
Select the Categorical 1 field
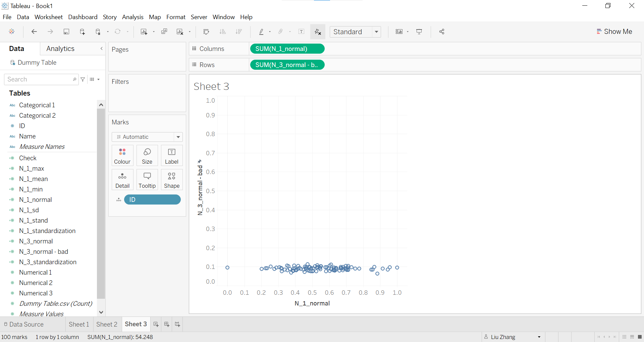tap(37, 105)
